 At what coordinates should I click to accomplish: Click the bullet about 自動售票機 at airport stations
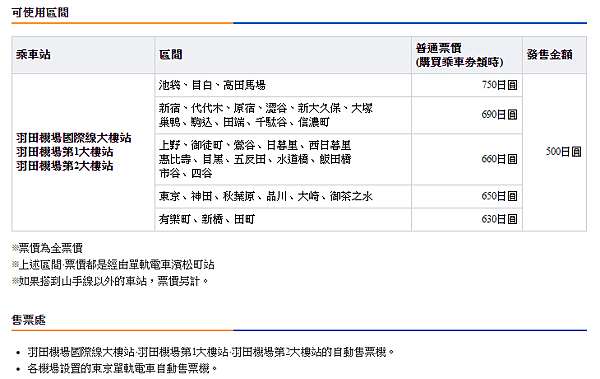210,351
